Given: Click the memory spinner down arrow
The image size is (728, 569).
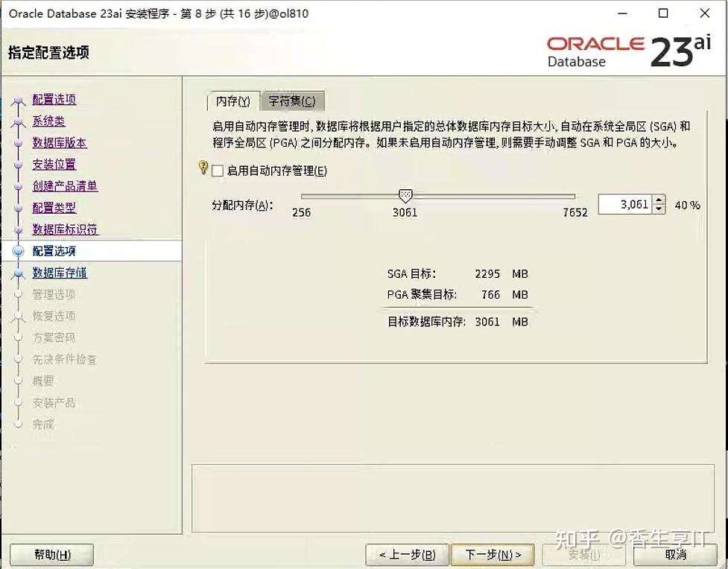Looking at the screenshot, I should (657, 209).
